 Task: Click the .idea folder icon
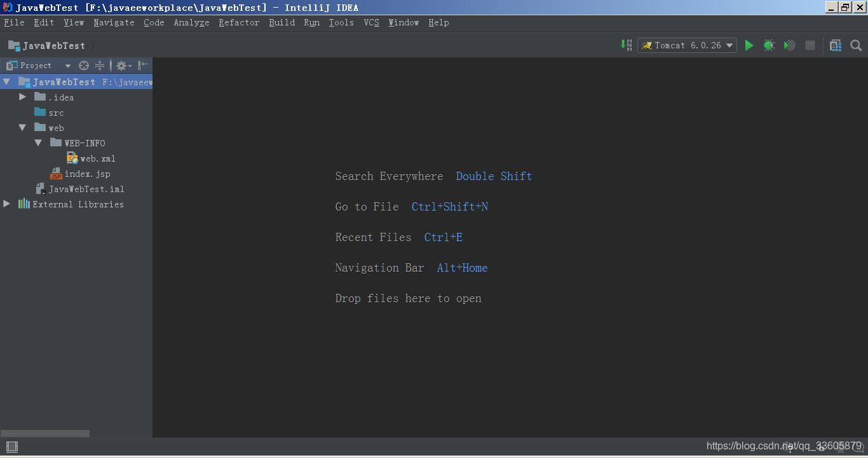pos(40,97)
